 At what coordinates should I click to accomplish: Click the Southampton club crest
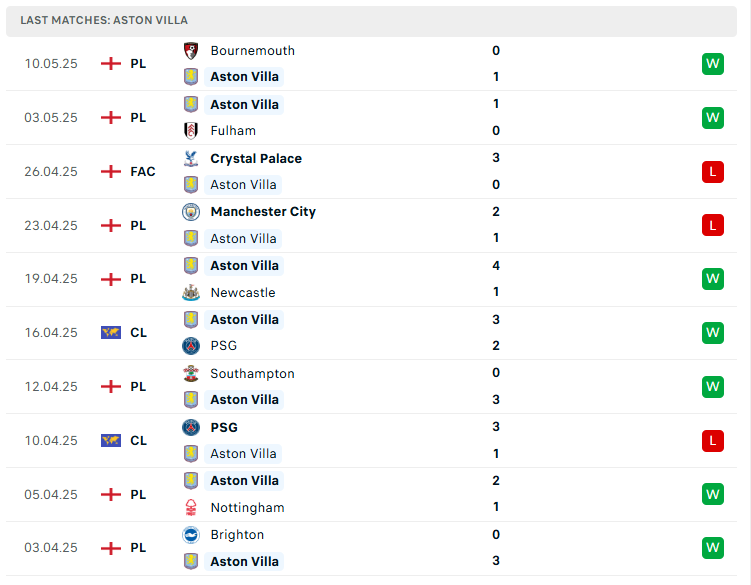tap(191, 374)
